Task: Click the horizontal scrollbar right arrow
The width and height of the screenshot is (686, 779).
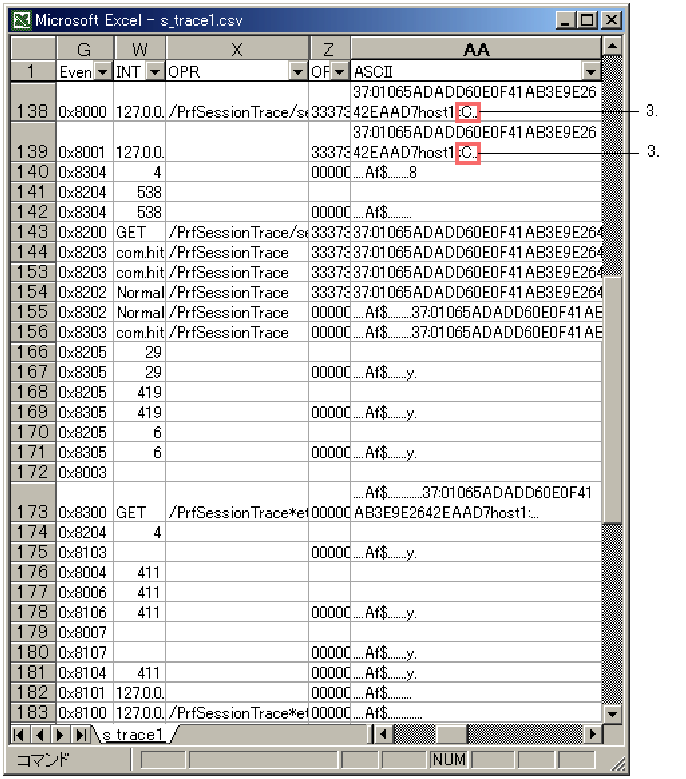Action: pos(594,735)
